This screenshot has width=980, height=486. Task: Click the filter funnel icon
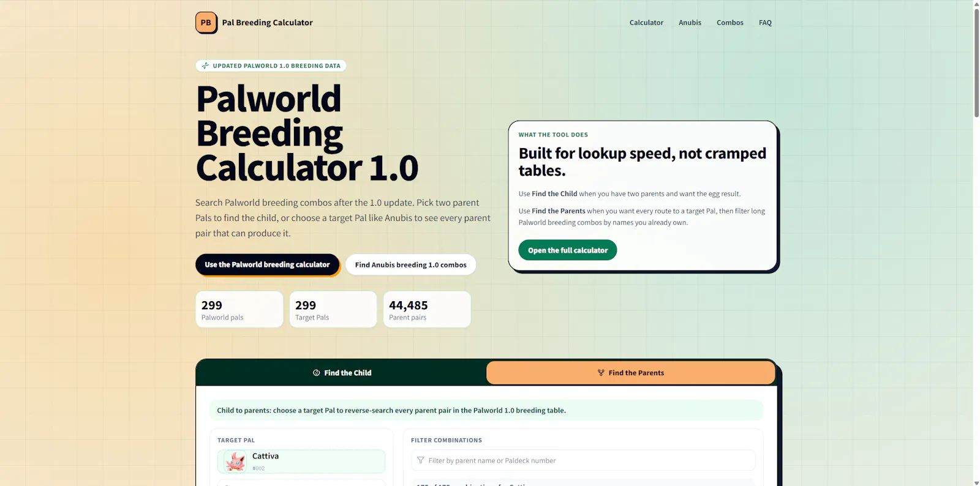tap(420, 460)
